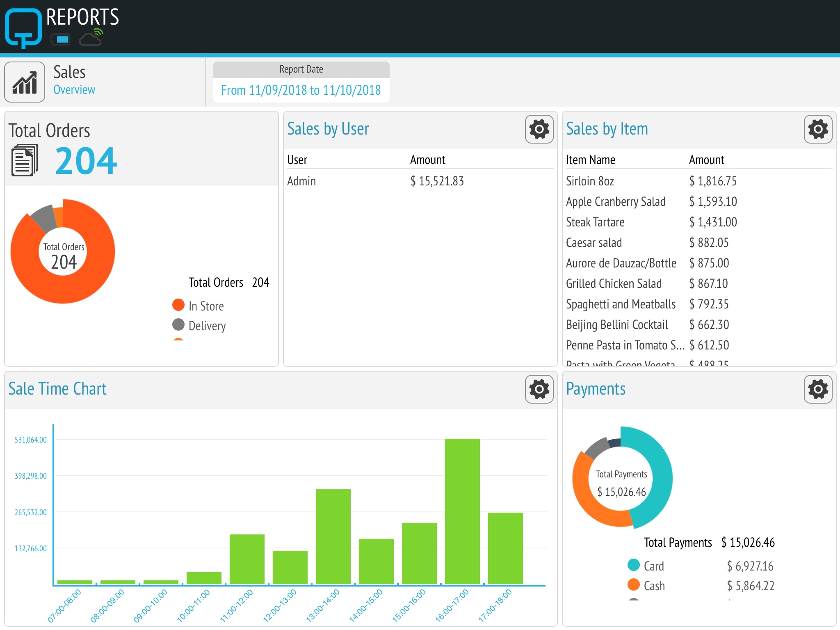
Task: Click the stacked documents Total Orders icon
Action: click(25, 160)
